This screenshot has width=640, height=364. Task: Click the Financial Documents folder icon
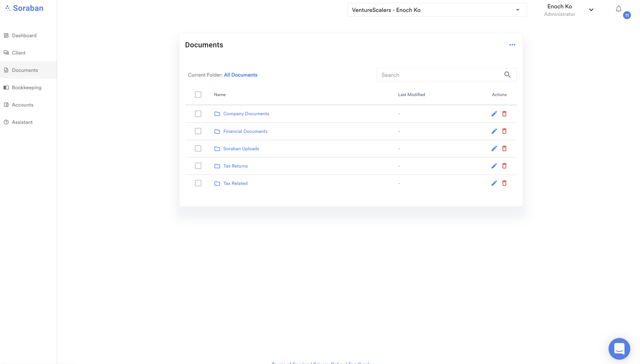[x=217, y=131]
